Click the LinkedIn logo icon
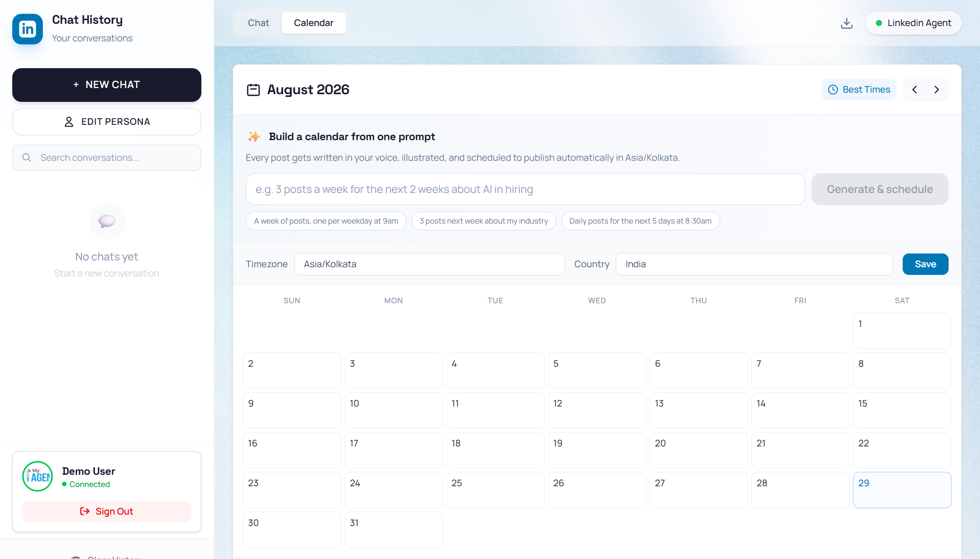This screenshot has height=559, width=980. [27, 29]
